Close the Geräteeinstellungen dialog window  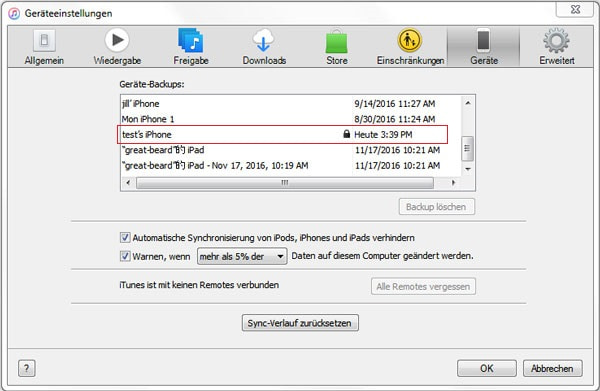[575, 9]
